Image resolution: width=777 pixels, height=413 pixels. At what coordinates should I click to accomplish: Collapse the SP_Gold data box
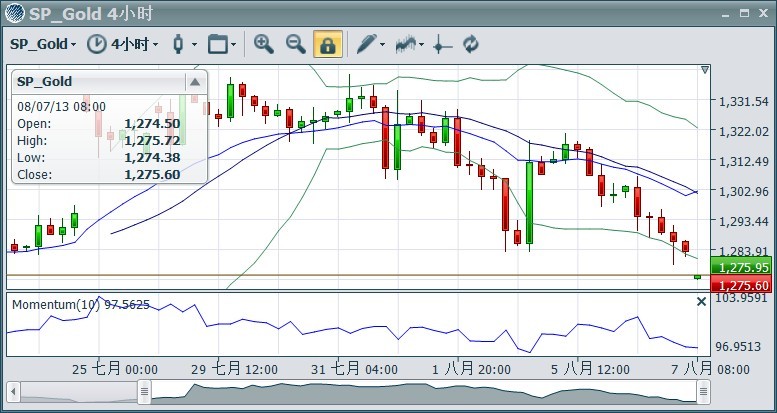[195, 82]
